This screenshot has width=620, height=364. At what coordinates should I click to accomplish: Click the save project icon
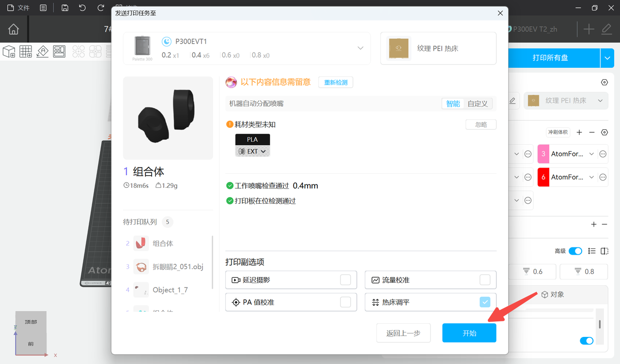coord(65,8)
